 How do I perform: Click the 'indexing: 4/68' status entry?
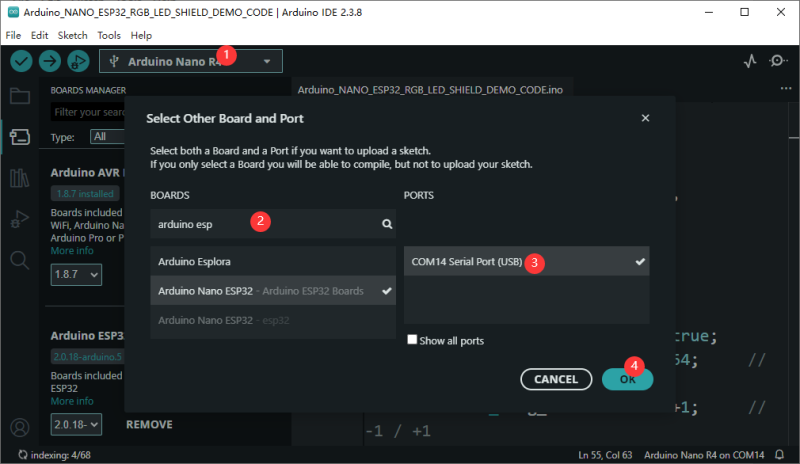tap(55, 455)
